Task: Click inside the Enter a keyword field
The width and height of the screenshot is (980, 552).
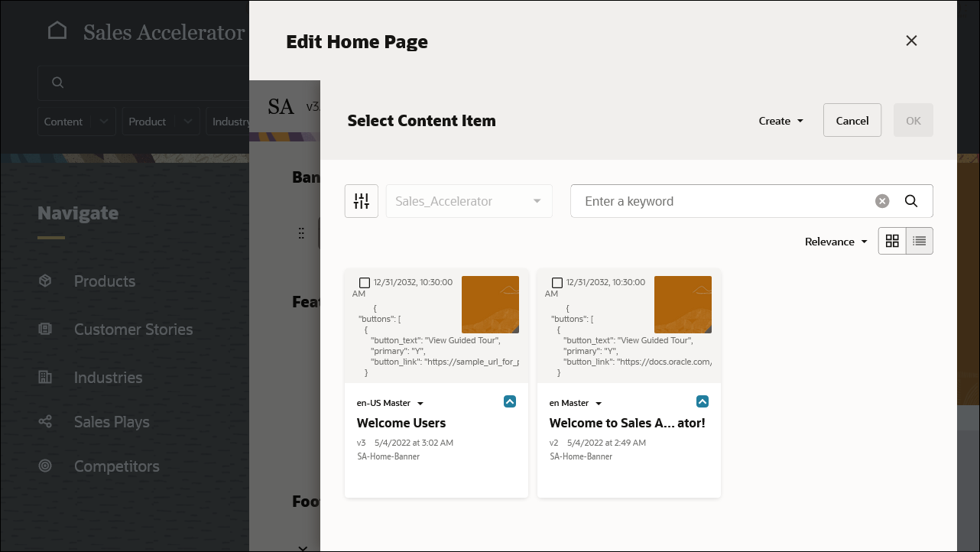Action: (726, 200)
